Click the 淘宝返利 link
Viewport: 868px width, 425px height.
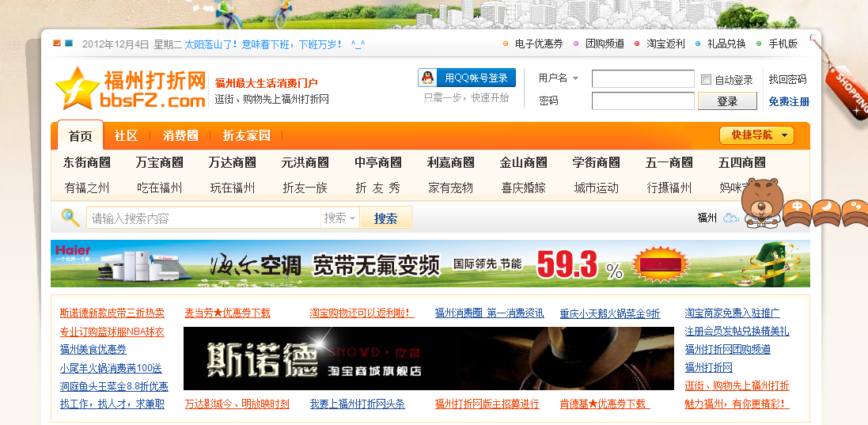click(666, 44)
